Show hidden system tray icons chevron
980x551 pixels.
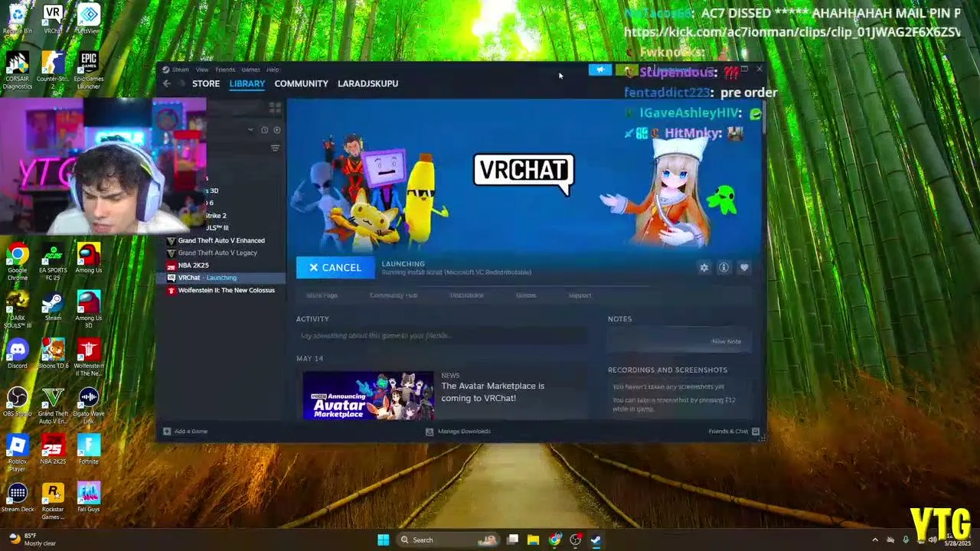point(875,540)
